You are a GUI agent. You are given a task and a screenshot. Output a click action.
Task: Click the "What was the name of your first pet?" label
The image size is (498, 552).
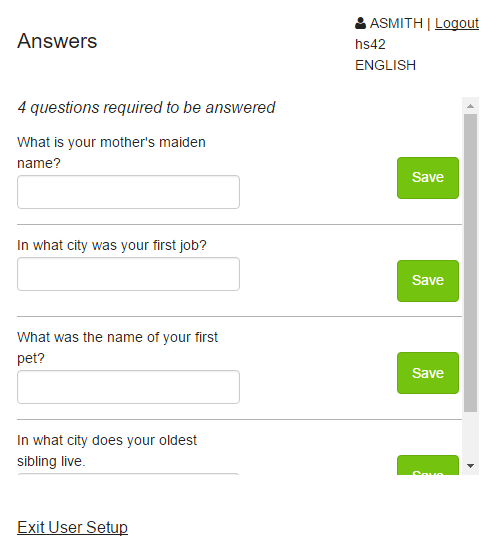118,348
